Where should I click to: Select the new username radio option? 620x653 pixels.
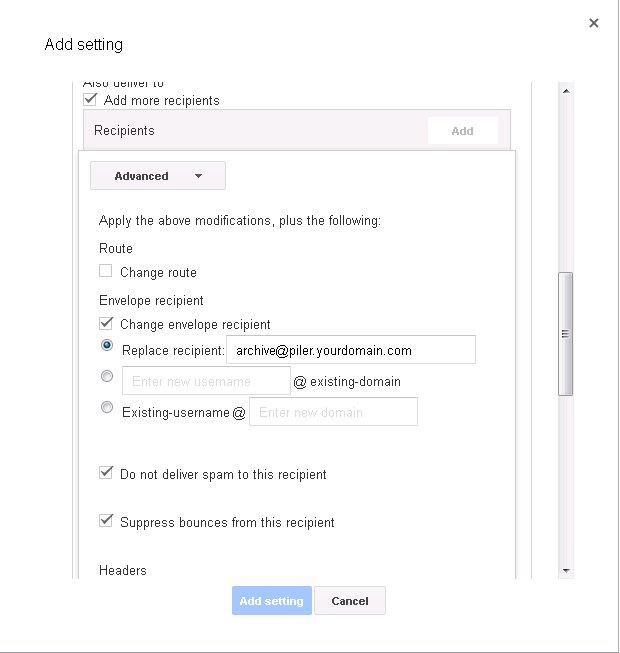(107, 377)
